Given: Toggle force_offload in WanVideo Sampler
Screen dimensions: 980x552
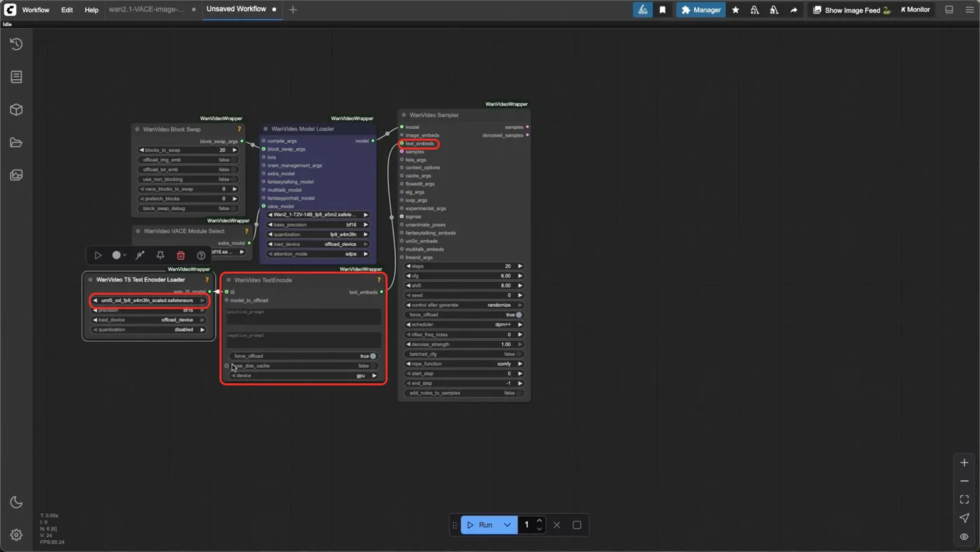Looking at the screenshot, I should [x=464, y=315].
